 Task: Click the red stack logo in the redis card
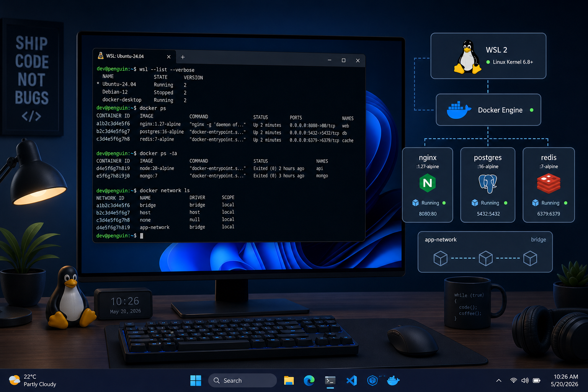[x=549, y=183]
